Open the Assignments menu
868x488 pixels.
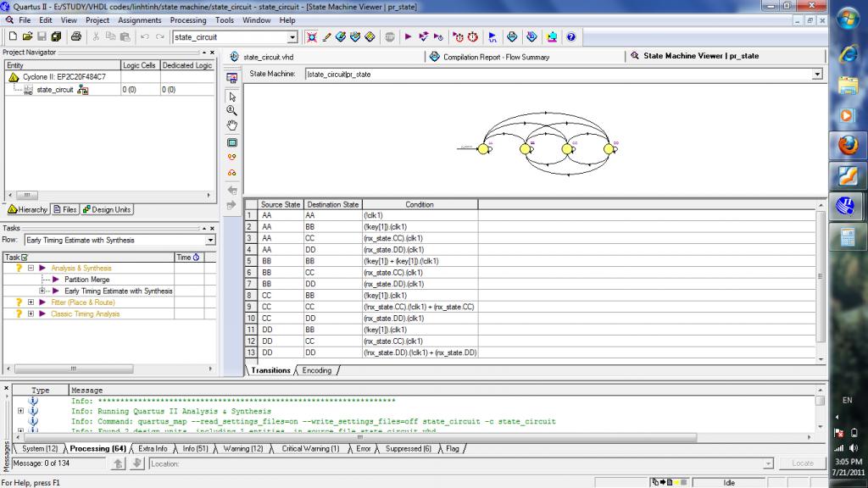pyautogui.click(x=139, y=19)
